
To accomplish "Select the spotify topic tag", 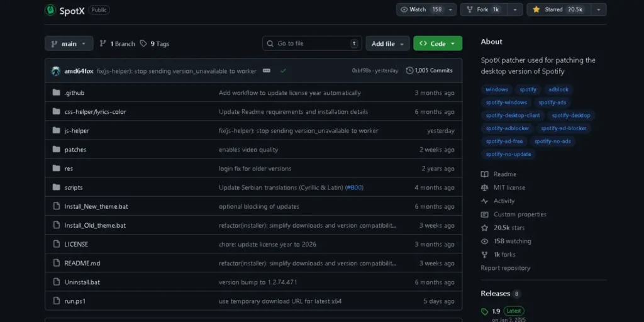I will pos(528,89).
